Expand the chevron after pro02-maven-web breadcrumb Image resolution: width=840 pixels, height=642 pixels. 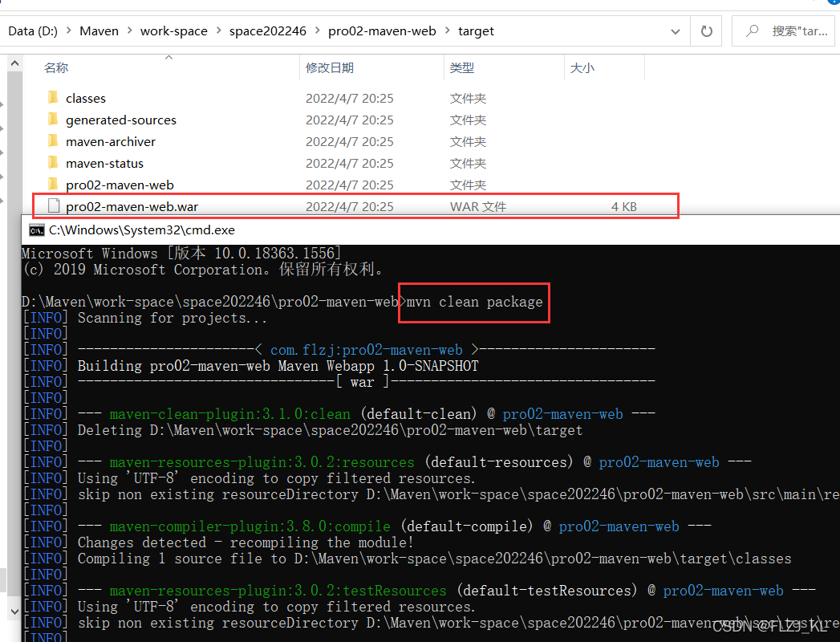click(448, 31)
